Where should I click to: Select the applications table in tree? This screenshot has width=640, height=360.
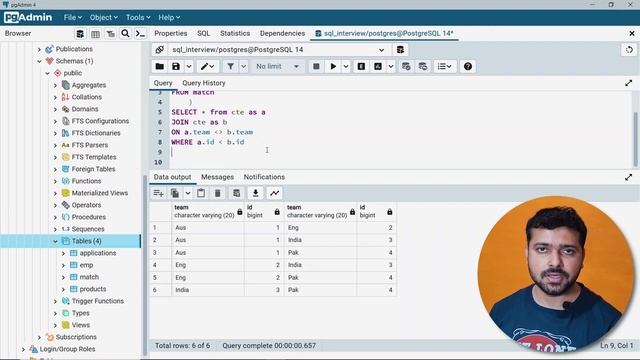point(98,253)
